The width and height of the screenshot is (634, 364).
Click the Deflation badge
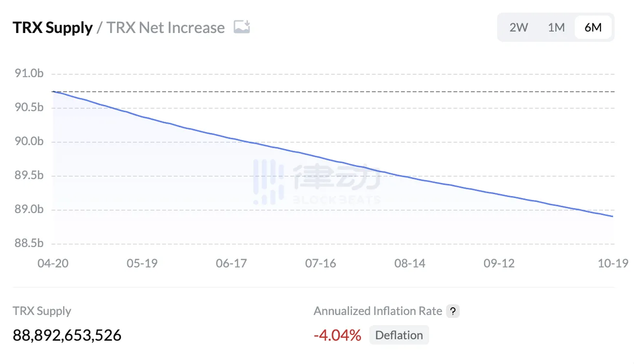(x=399, y=335)
